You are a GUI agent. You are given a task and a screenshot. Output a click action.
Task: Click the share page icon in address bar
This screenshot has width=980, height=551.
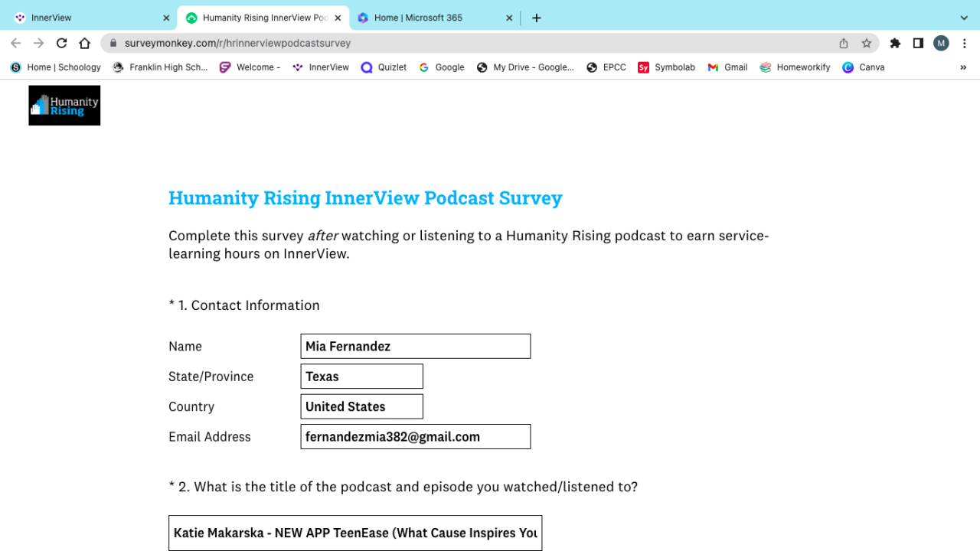[844, 44]
